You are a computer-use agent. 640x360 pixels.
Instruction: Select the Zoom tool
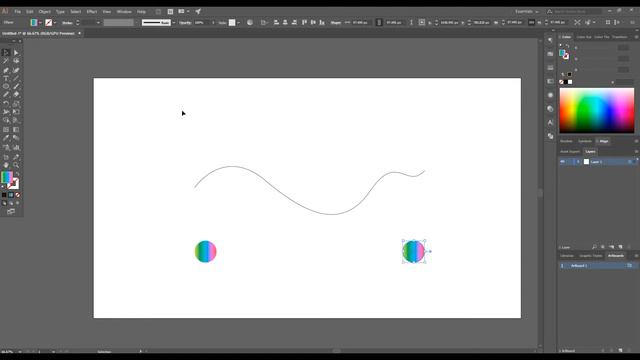coord(16,165)
